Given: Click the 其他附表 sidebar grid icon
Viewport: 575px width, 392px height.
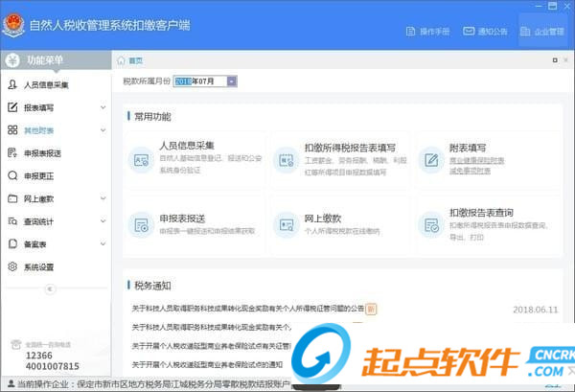Looking at the screenshot, I should click(12, 129).
